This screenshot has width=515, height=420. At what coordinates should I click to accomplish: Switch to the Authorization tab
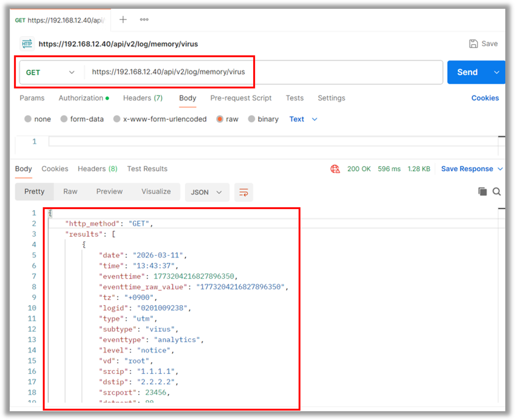pyautogui.click(x=83, y=98)
